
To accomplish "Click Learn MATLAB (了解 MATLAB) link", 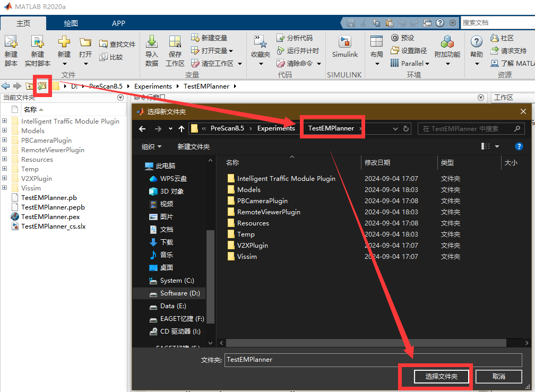I will point(512,64).
